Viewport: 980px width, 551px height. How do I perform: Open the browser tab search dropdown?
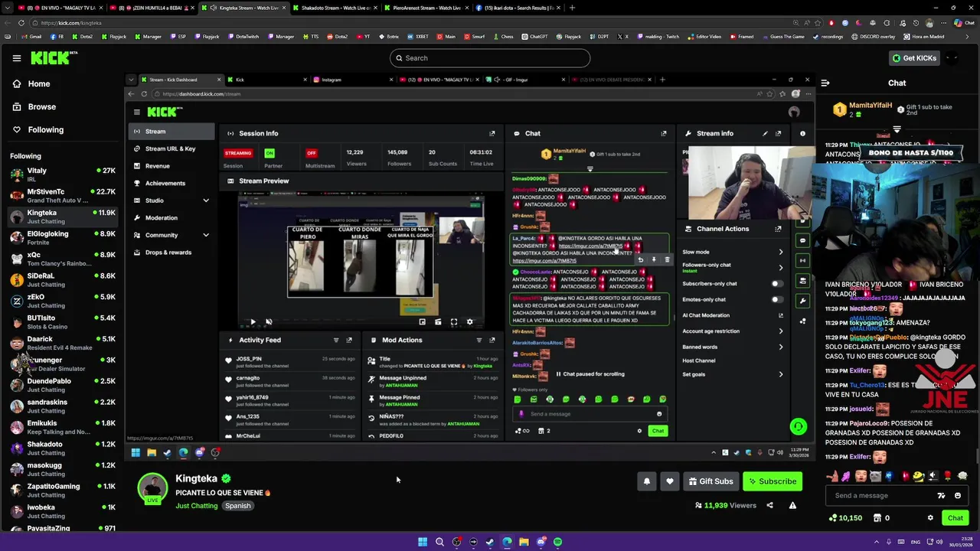click(8, 8)
